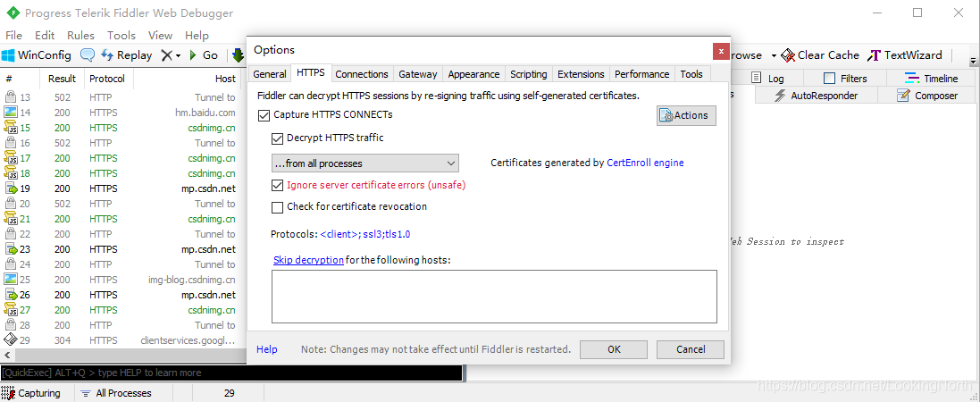Toggle Ignore server certificate errors checkbox
Viewport: 980px width, 402px height.
(277, 185)
